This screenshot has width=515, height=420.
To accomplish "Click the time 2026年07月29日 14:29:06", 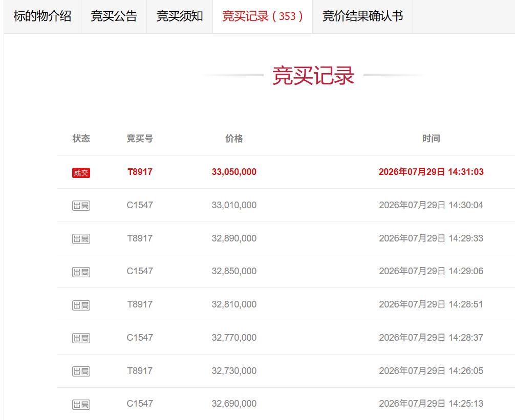I will click(x=431, y=271).
